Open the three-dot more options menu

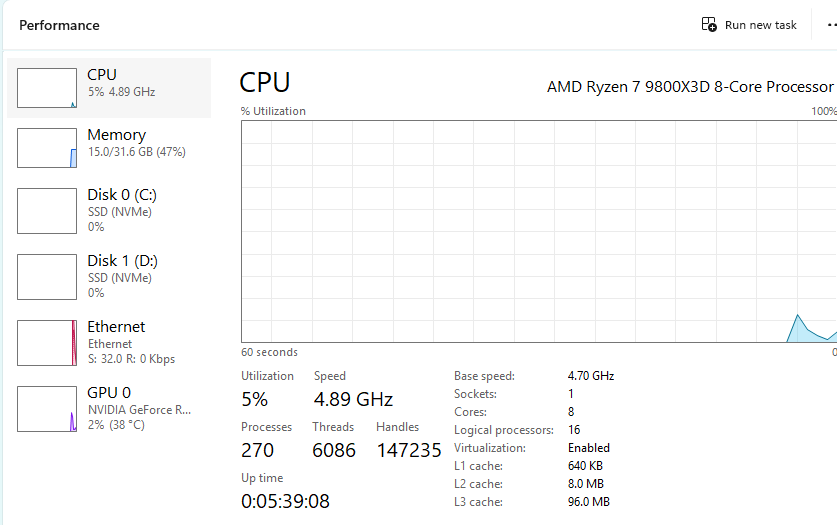[x=830, y=25]
